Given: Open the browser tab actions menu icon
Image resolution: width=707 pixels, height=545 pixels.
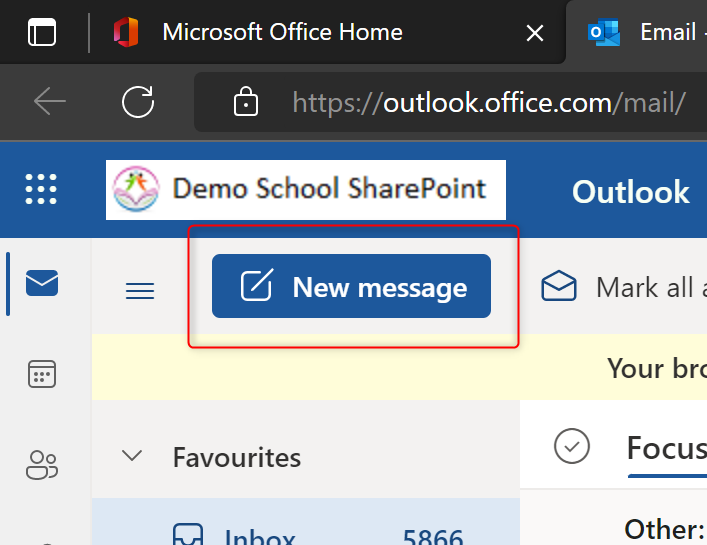Looking at the screenshot, I should 42,32.
